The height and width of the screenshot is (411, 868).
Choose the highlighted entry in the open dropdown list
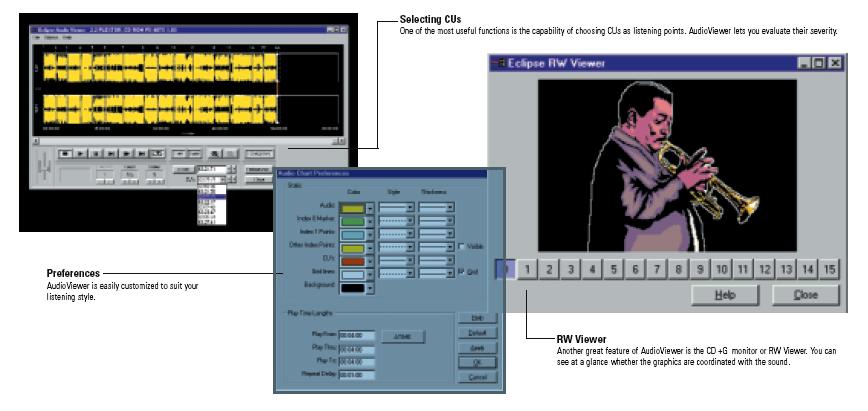pyautogui.click(x=211, y=196)
